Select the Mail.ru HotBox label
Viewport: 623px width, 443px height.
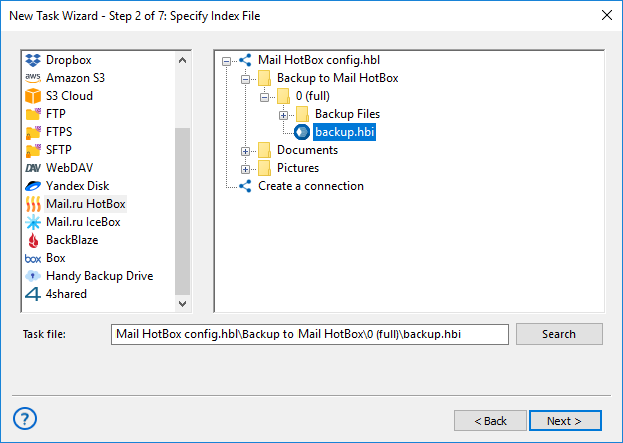(x=86, y=204)
